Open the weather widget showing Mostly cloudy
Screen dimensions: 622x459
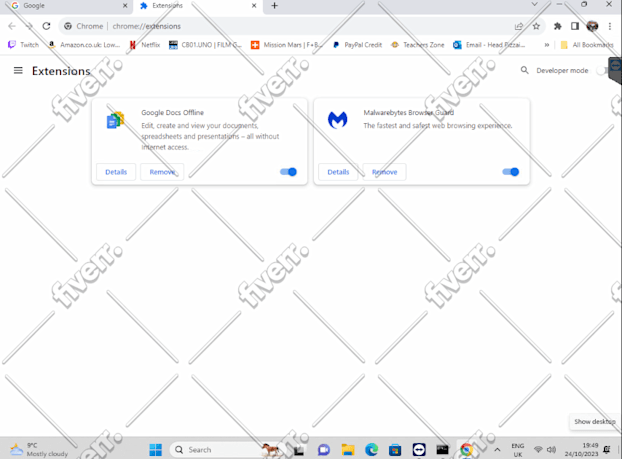[x=39, y=449]
